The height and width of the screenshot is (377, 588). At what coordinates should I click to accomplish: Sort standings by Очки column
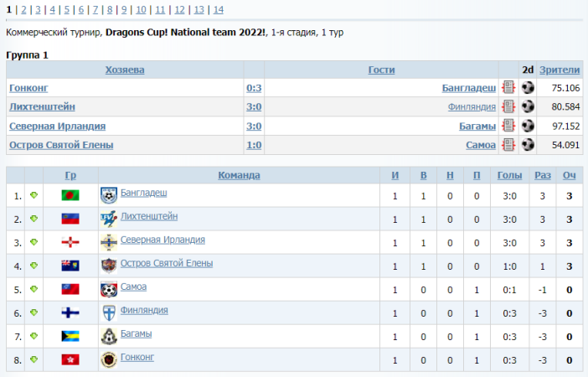(x=569, y=175)
